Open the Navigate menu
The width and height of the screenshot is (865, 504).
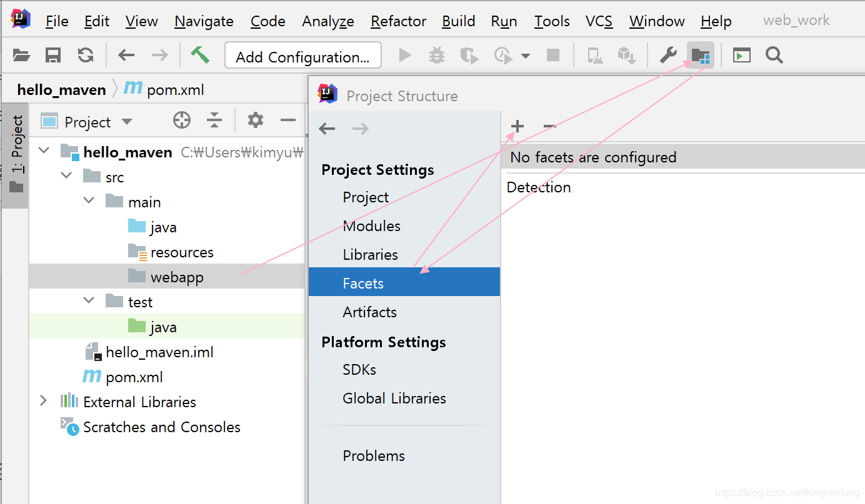click(x=204, y=21)
